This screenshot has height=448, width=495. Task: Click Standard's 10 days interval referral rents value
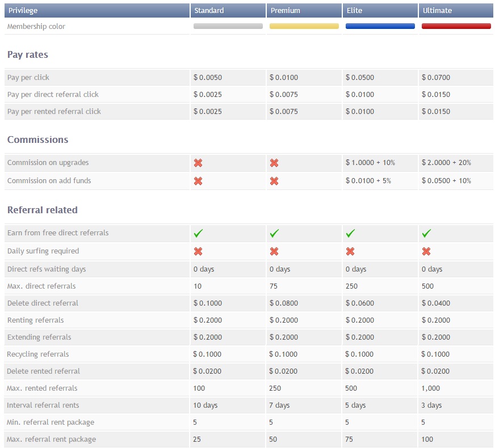[205, 405]
